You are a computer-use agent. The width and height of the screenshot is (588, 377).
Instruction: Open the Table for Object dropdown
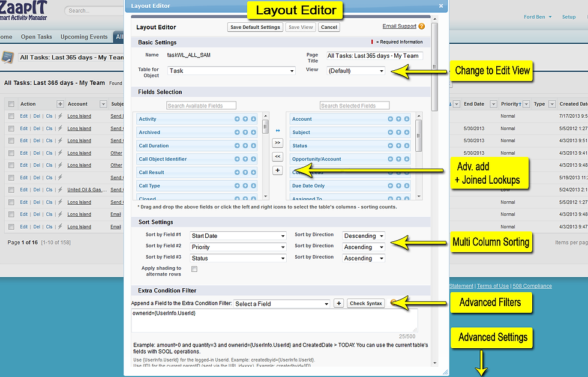(232, 71)
